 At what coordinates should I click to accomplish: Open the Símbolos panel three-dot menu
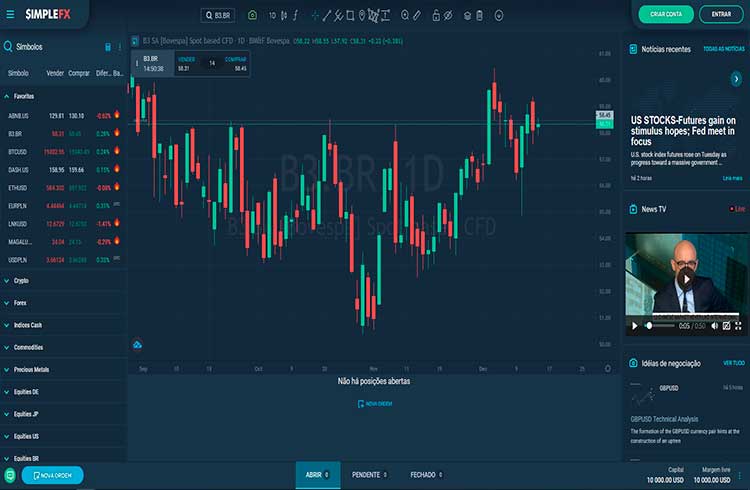coord(120,47)
